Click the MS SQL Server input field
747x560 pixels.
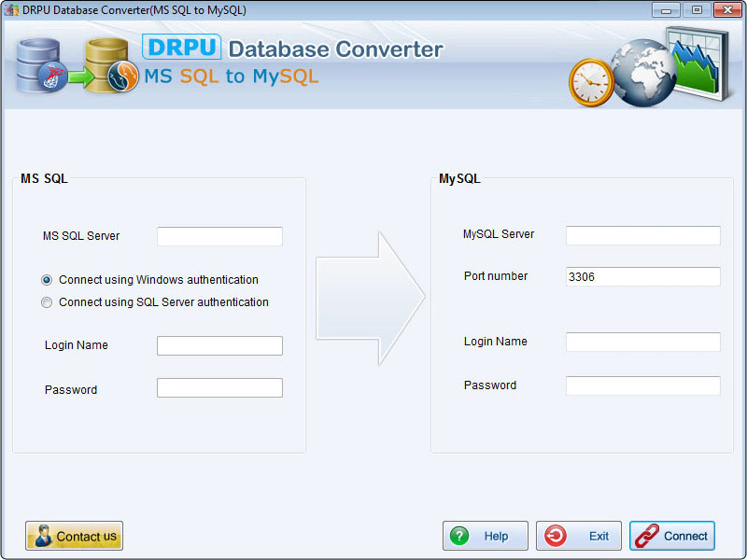click(x=219, y=236)
